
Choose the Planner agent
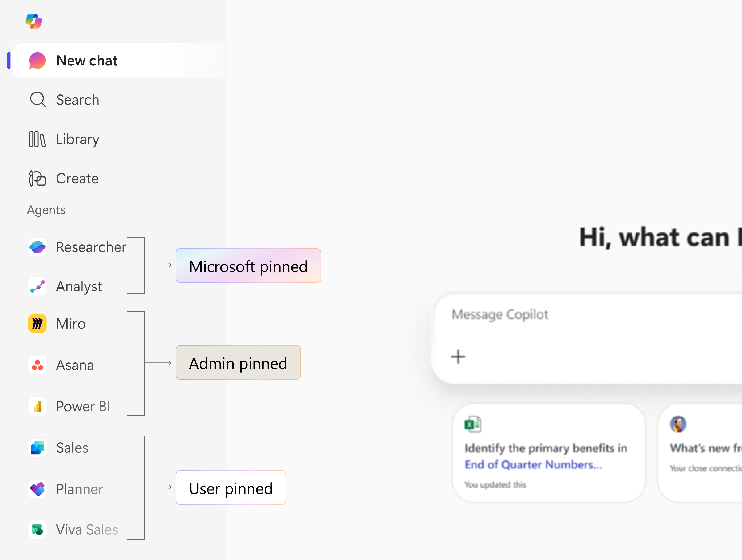tap(80, 489)
